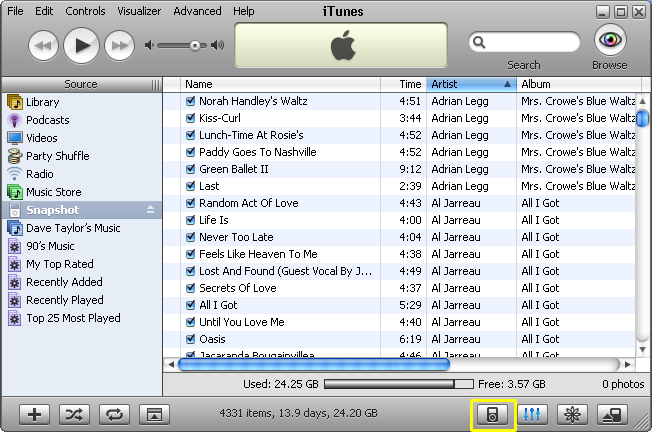Uncheck the Random Act Of Love checkbox

click(x=190, y=203)
